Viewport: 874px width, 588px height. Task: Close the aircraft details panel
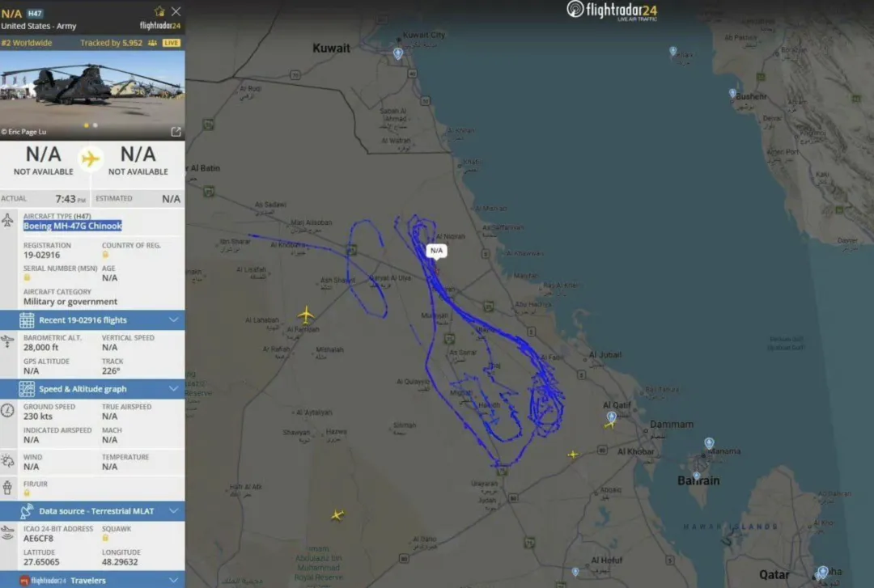(176, 11)
